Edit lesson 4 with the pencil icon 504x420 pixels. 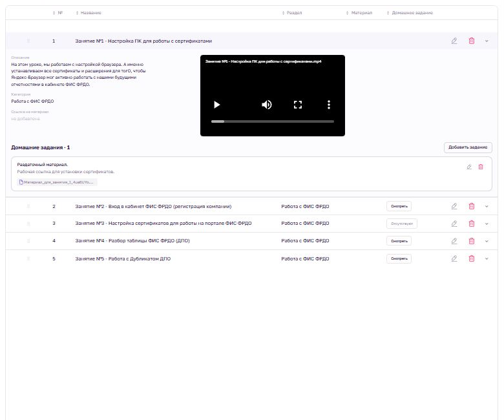tap(454, 240)
